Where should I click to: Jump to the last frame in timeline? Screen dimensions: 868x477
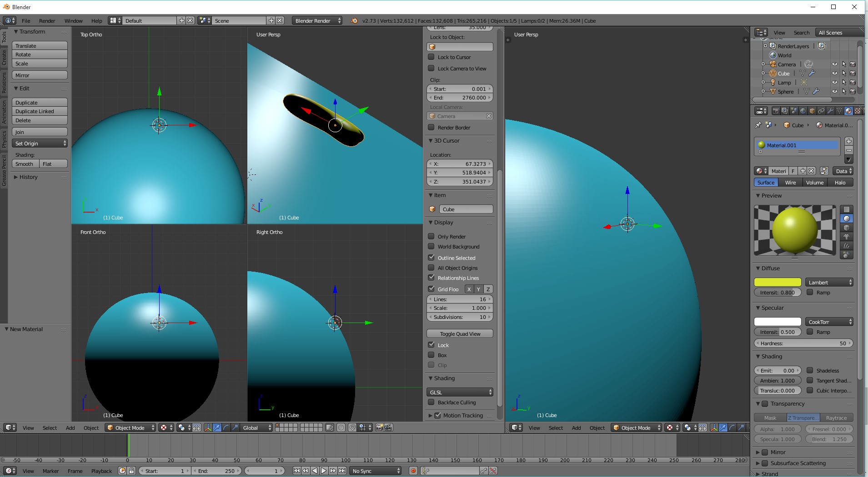342,471
